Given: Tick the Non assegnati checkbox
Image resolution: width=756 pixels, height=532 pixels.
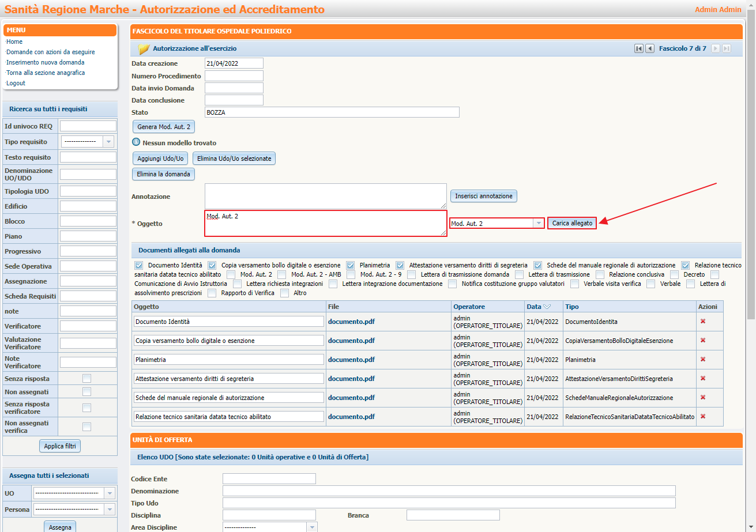Looking at the screenshot, I should 86,392.
